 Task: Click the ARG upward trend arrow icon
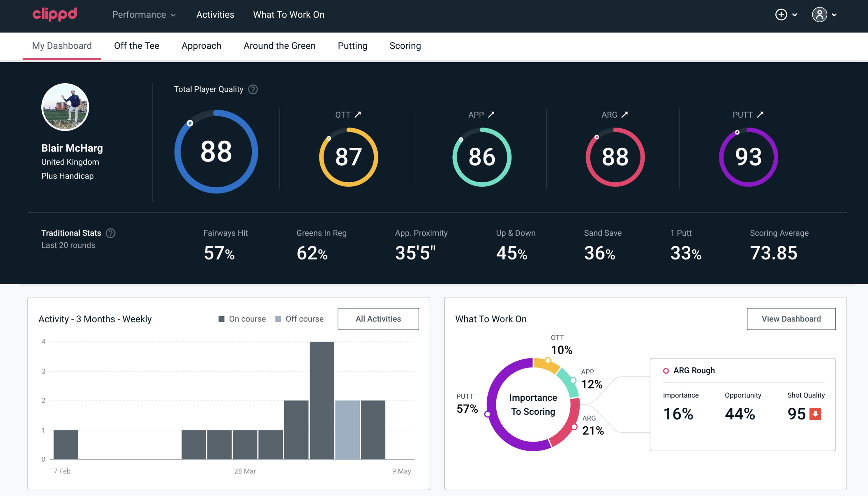[625, 115]
